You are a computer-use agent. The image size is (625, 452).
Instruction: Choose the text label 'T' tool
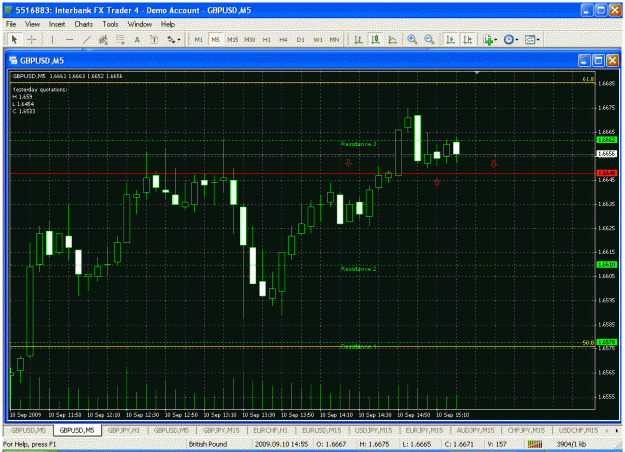point(154,39)
